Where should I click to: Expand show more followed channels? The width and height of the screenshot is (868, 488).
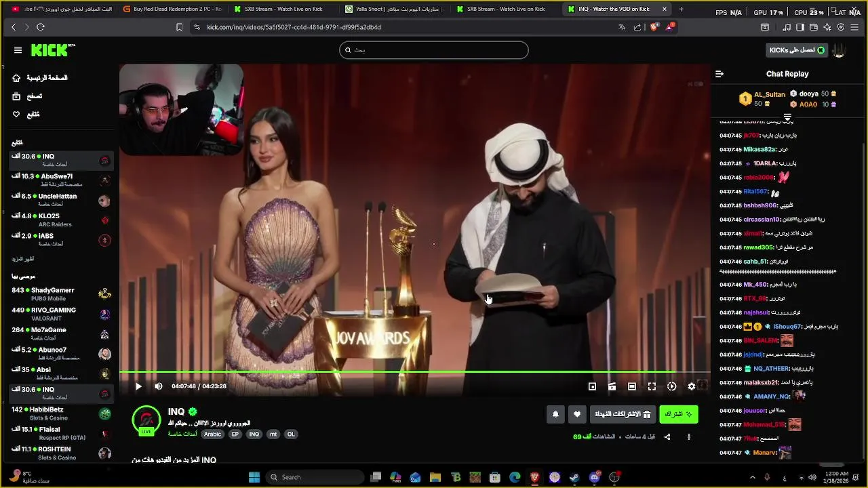[22, 259]
